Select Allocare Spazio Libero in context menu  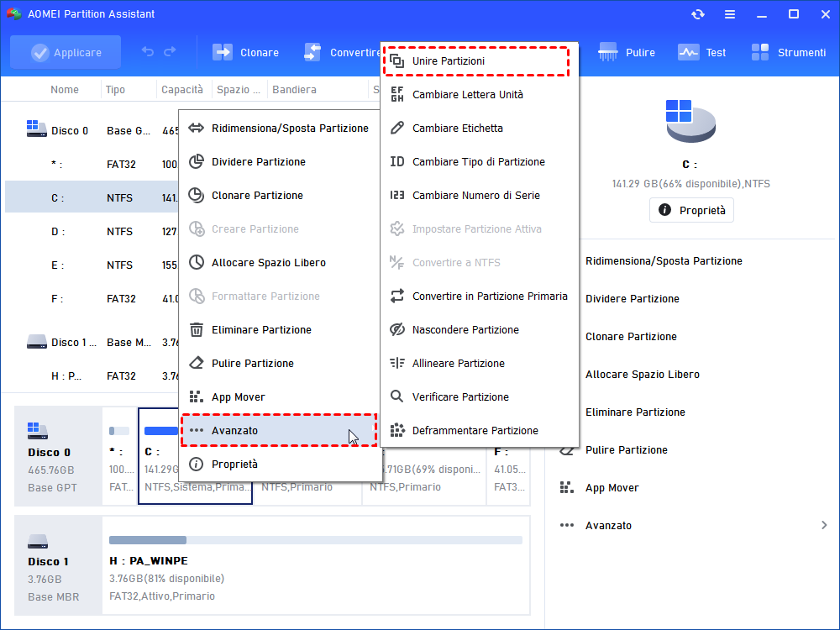pyautogui.click(x=280, y=262)
